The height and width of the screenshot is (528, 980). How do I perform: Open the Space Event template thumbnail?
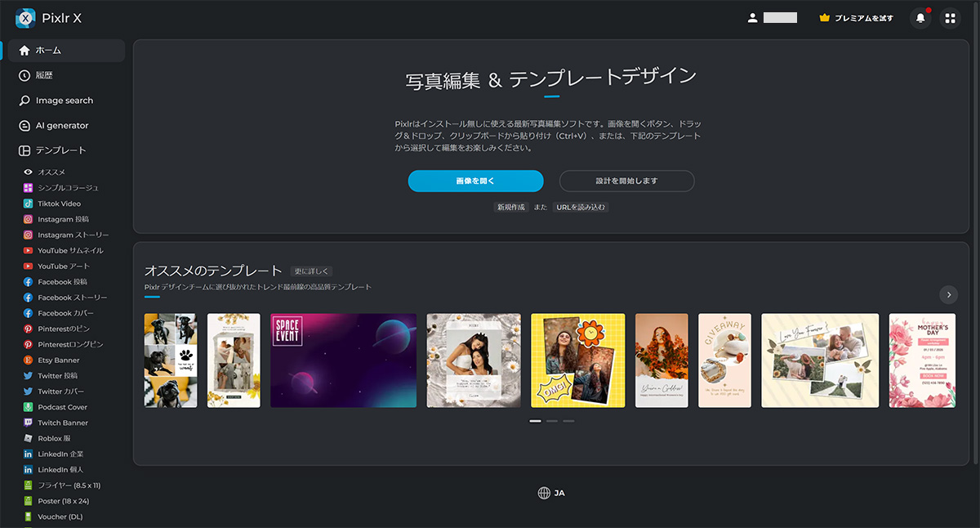(343, 360)
